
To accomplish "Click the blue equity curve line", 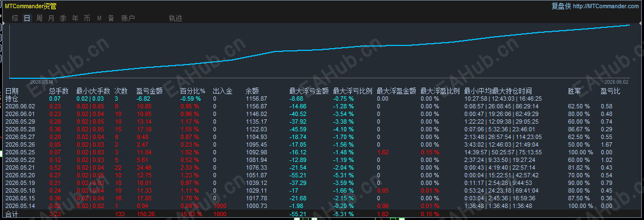I will click(x=320, y=49).
